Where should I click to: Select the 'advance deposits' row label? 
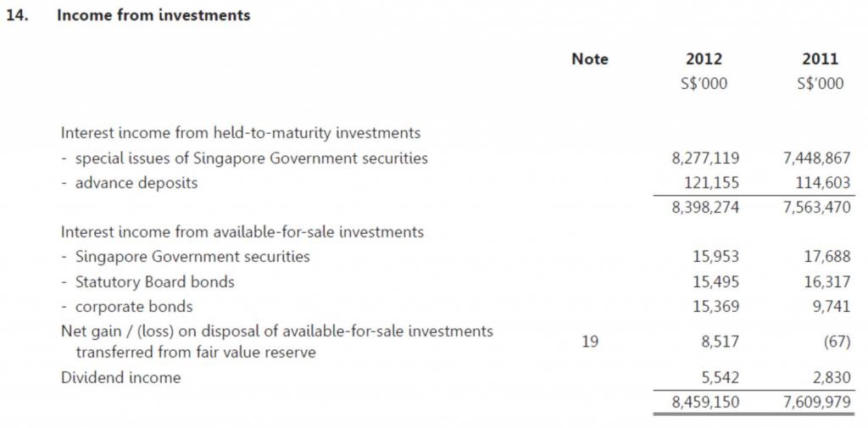pos(136,183)
